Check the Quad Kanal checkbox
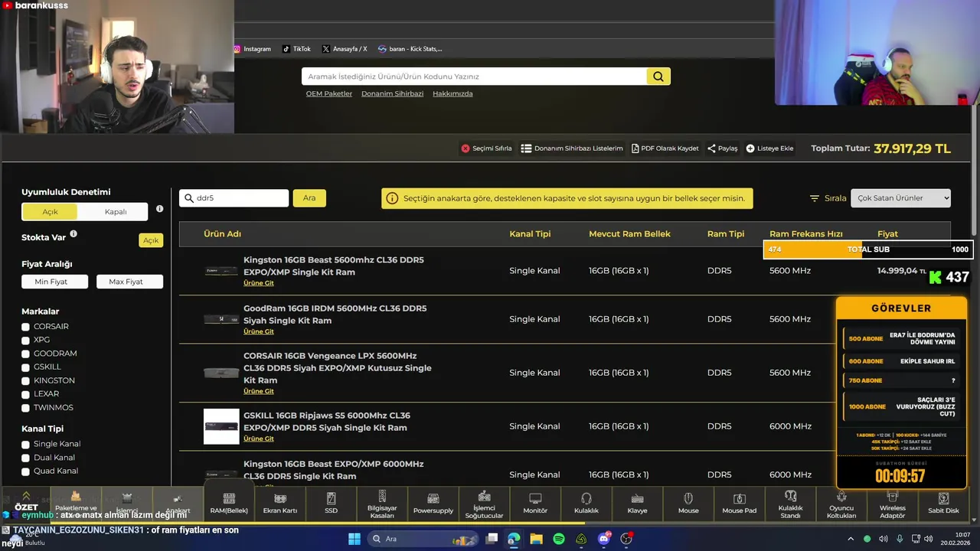Image resolution: width=980 pixels, height=551 pixels. (26, 471)
